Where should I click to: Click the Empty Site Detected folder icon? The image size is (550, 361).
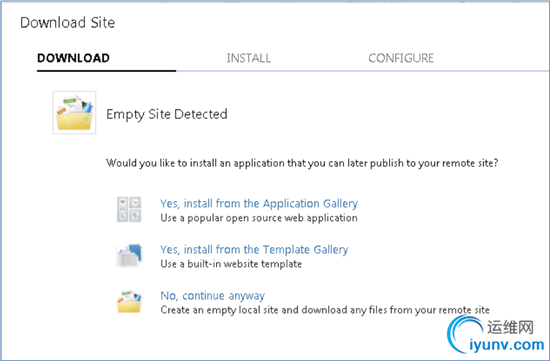(74, 113)
